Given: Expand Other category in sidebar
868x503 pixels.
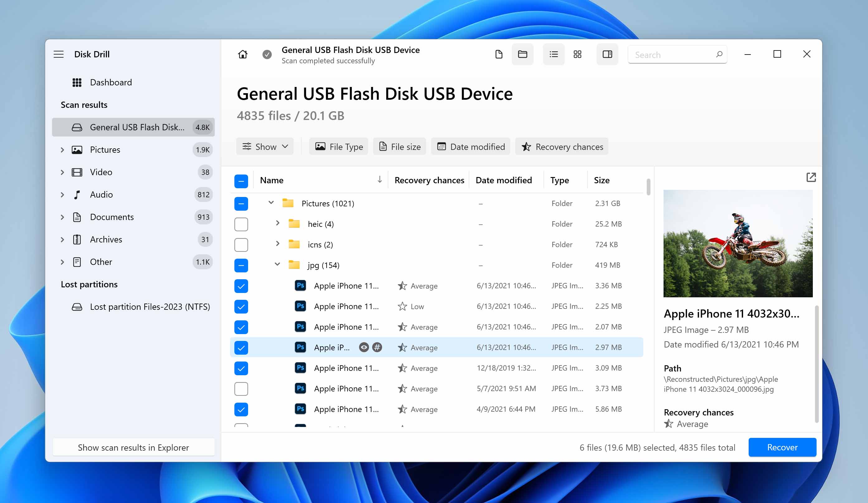Looking at the screenshot, I should [62, 262].
